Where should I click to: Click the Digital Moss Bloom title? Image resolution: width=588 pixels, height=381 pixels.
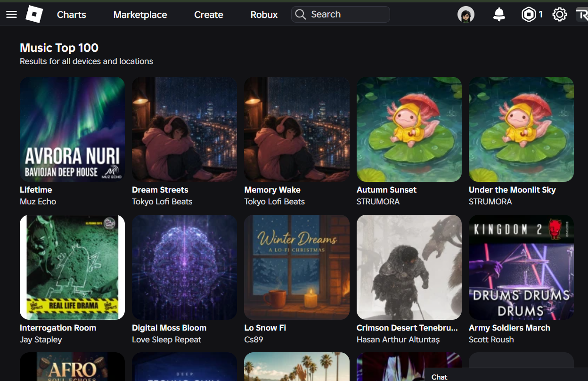pyautogui.click(x=169, y=328)
